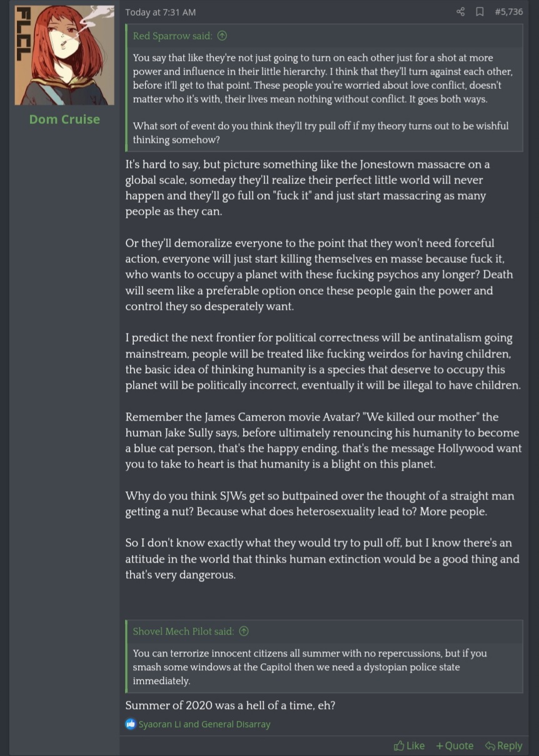Click the Quote button label

[x=459, y=745]
